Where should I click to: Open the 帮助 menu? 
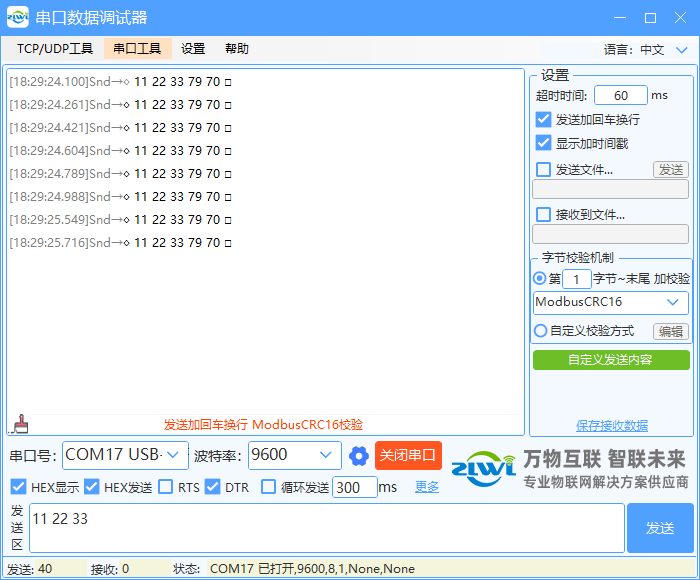[237, 48]
